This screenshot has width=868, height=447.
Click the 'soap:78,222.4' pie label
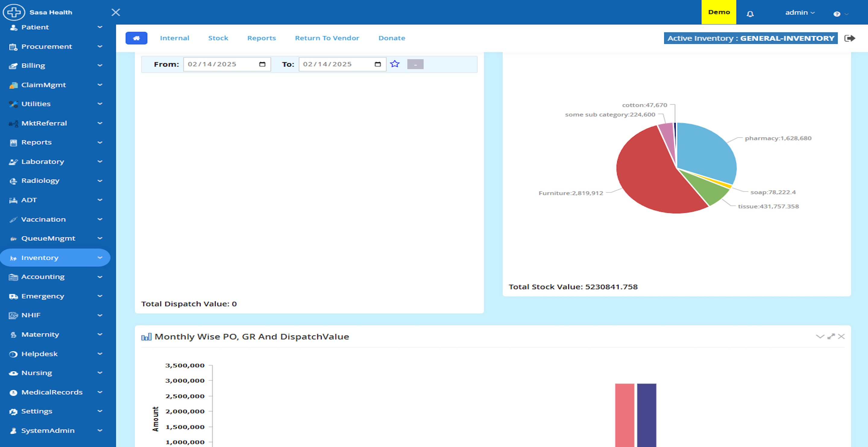[773, 192]
